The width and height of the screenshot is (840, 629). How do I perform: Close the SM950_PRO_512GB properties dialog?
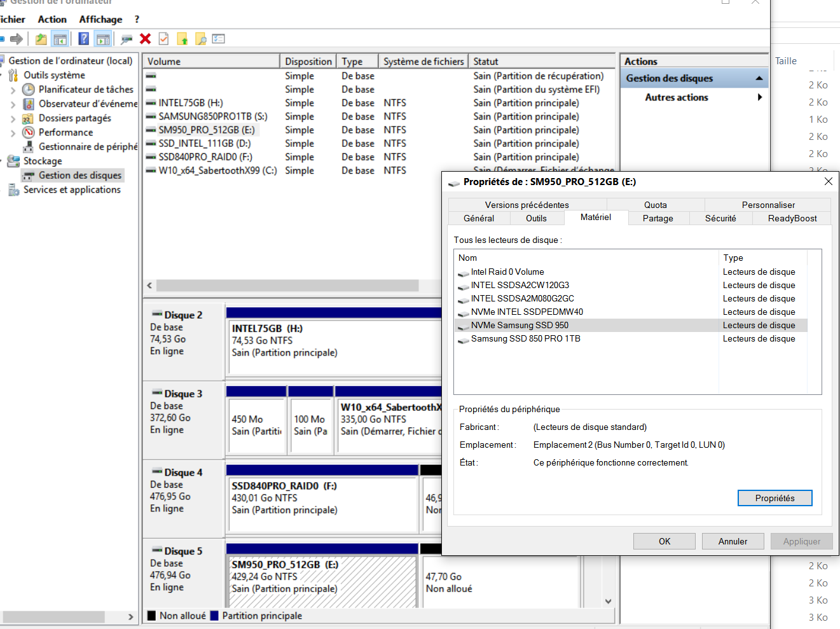tap(828, 182)
